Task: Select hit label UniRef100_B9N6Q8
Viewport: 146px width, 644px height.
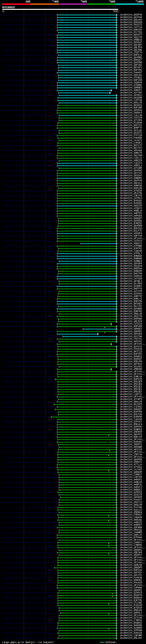Action: point(131,259)
